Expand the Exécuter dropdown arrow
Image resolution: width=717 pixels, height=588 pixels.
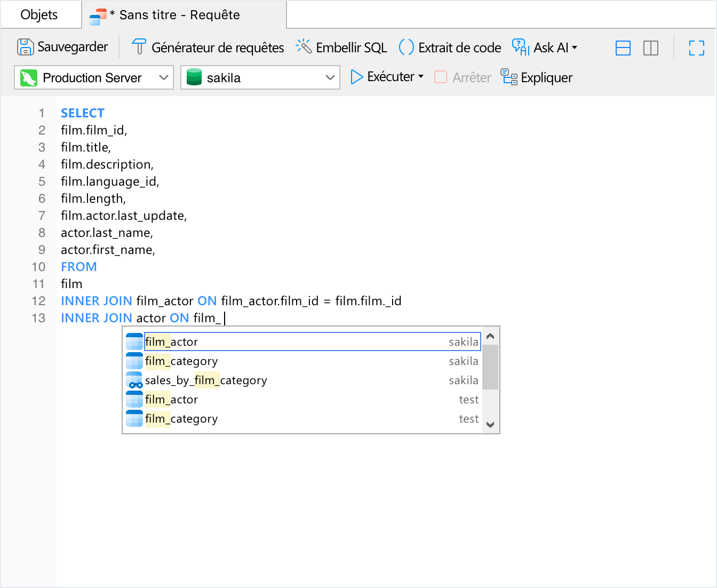tap(421, 77)
